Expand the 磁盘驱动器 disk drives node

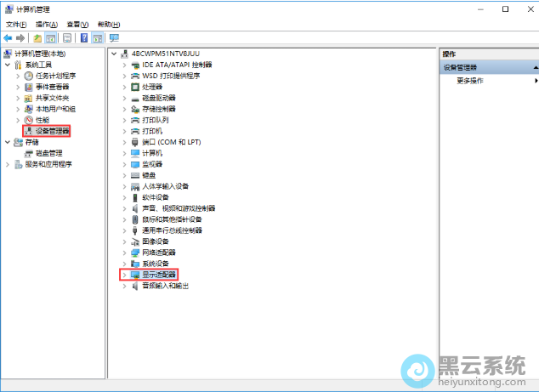click(x=124, y=98)
